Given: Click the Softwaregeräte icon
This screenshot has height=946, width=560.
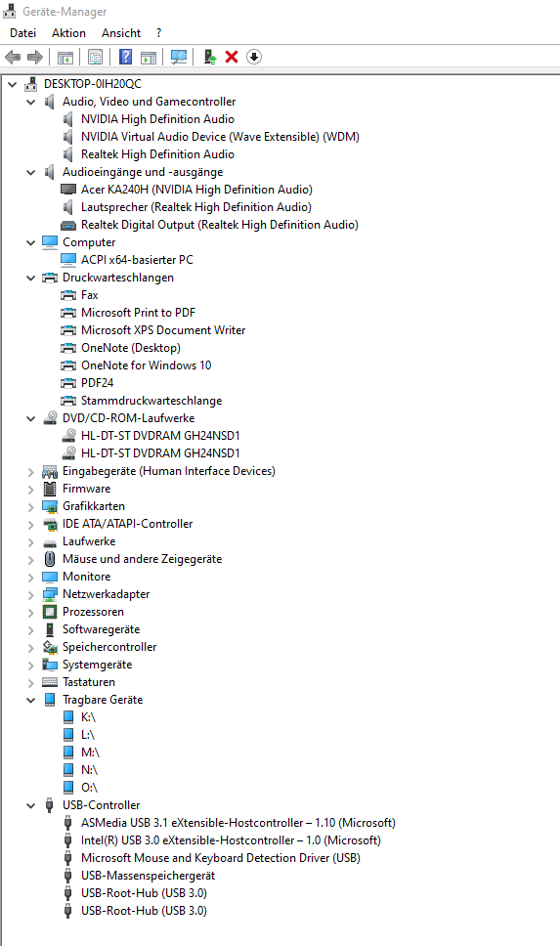Looking at the screenshot, I should 50,629.
